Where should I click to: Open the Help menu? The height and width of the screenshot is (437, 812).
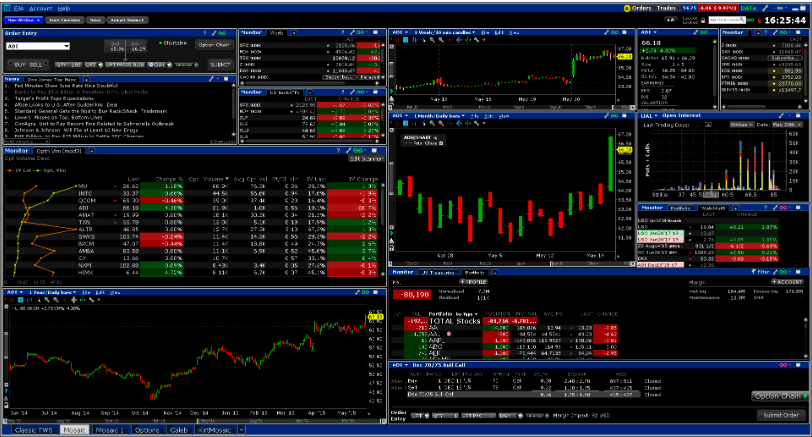(x=64, y=8)
